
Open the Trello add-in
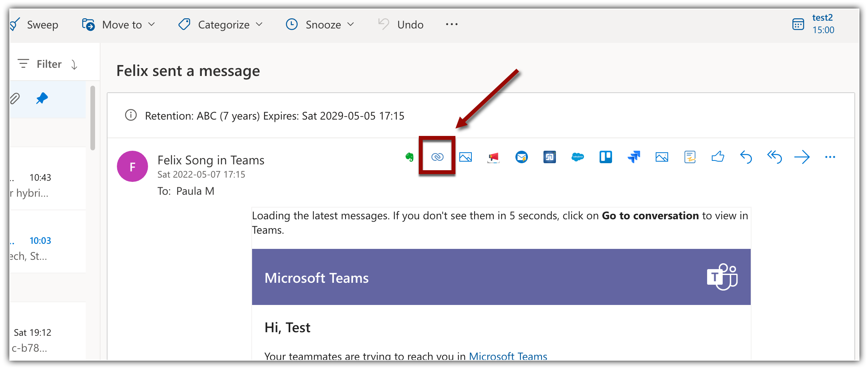(x=606, y=157)
